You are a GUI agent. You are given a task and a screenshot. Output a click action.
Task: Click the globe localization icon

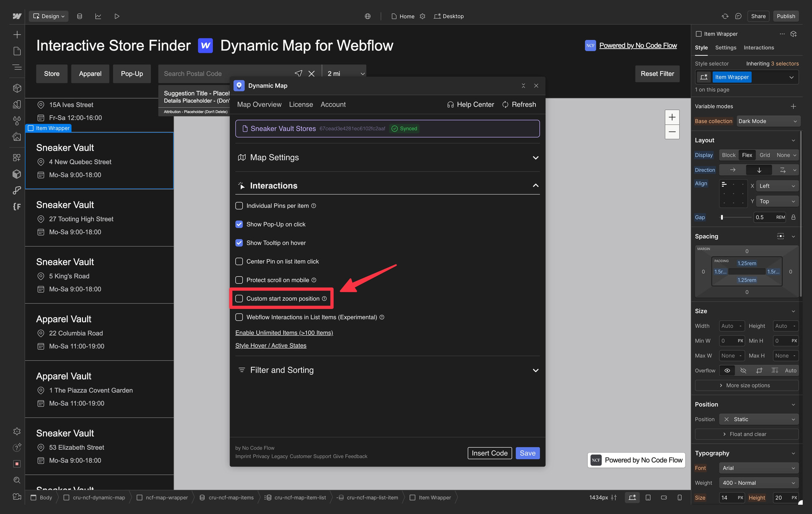pos(368,16)
